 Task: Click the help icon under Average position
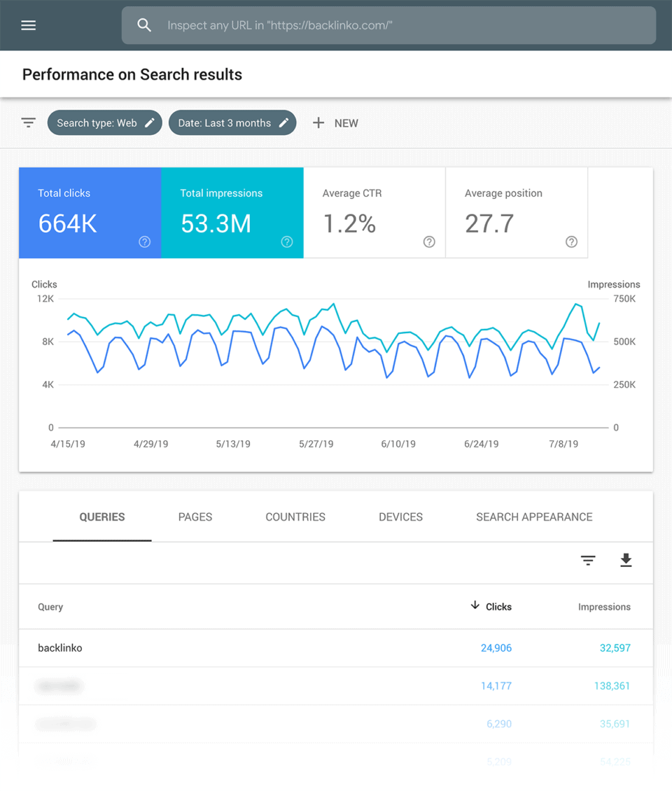[571, 241]
